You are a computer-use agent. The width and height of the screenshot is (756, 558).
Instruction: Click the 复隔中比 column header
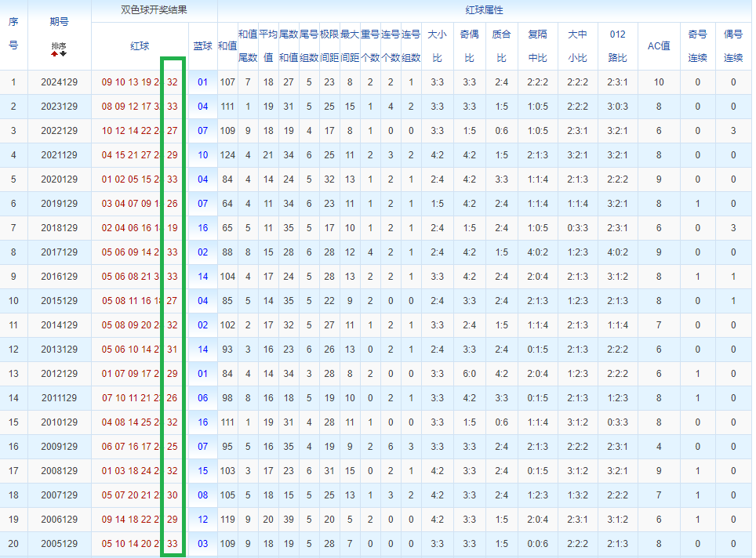coord(537,46)
